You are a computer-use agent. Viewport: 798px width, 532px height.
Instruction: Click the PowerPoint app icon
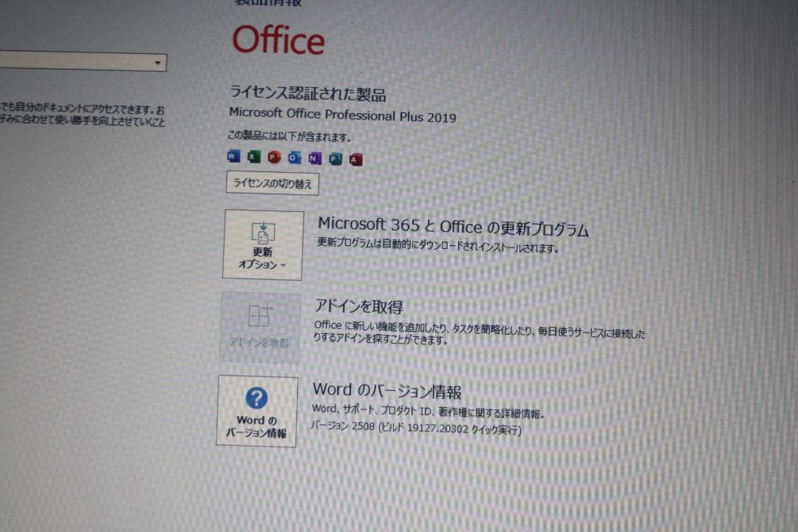click(274, 157)
